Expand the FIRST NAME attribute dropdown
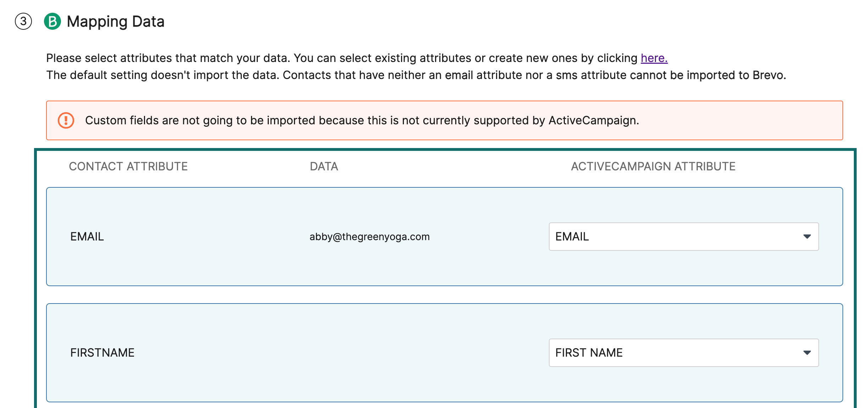This screenshot has height=408, width=868. 674,353
